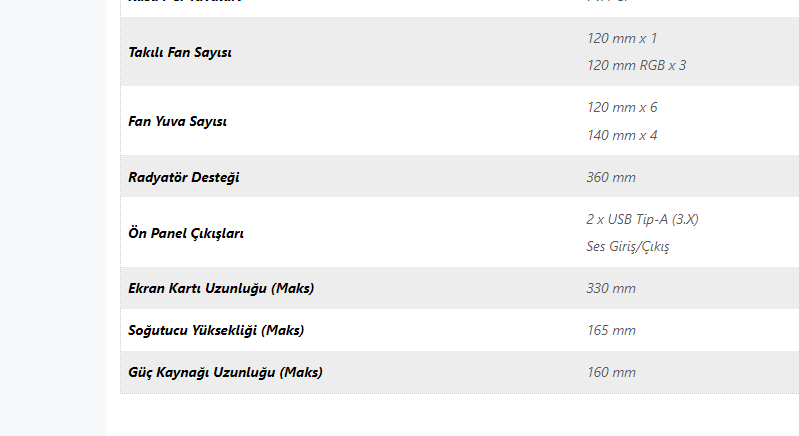This screenshot has height=436, width=799.
Task: Select the 360 mm radiator value
Action: tap(611, 177)
